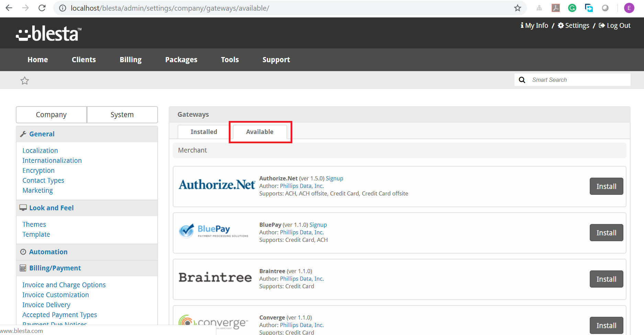Open Phillips Data, Inc. link under Authorize.Net
The width and height of the screenshot is (644, 335).
[302, 186]
